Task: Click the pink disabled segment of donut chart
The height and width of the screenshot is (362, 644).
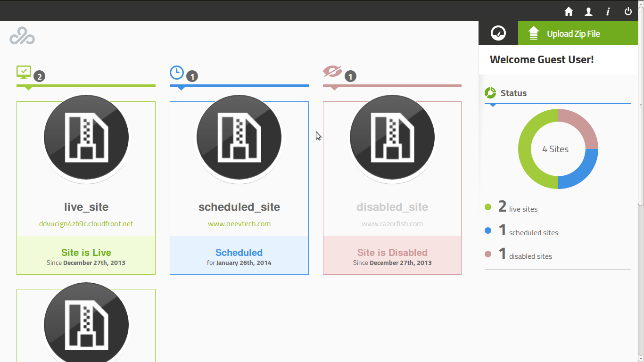Action: 582,124
